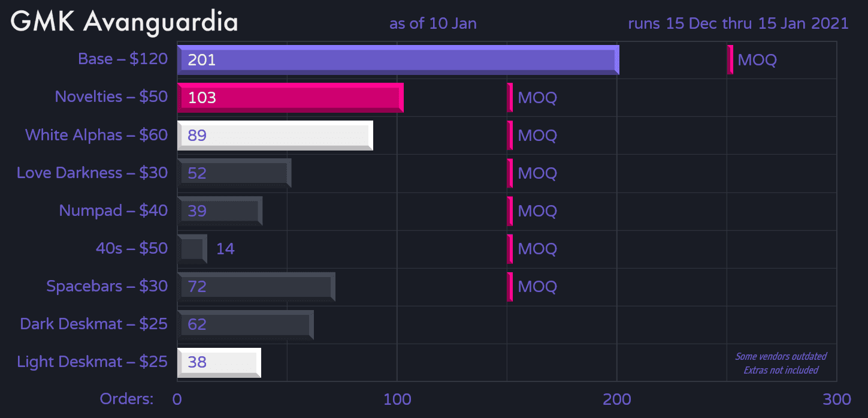Click the purple Base bar showing 201
868x418 pixels.
pos(398,60)
